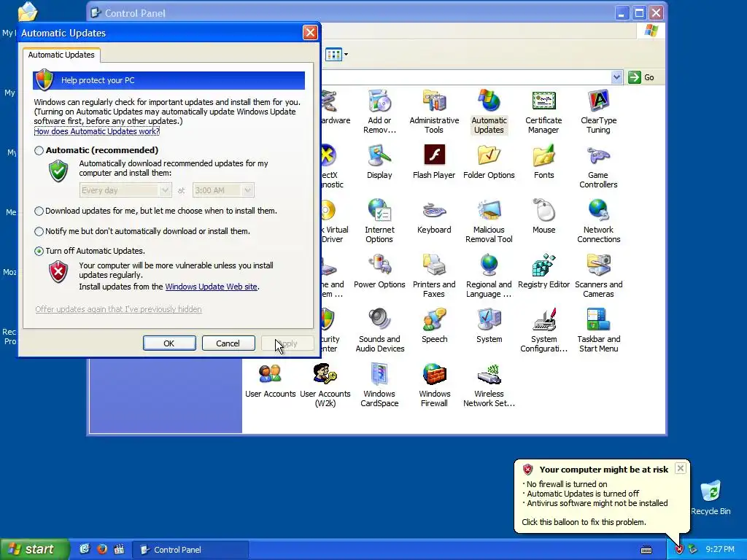Open the Add or Remove Programs icon

pos(379,112)
